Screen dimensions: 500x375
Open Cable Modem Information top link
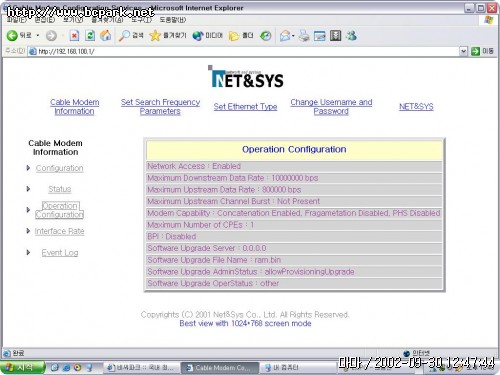point(75,107)
